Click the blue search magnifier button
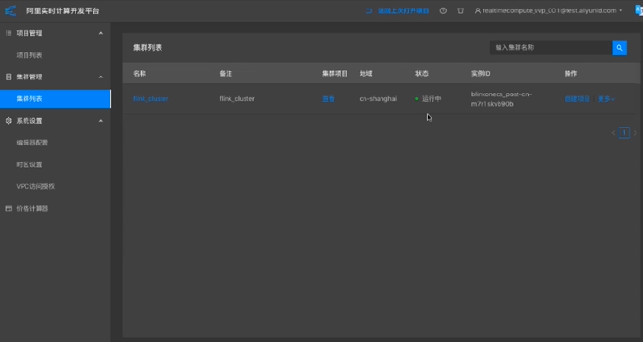The width and height of the screenshot is (644, 342). [619, 47]
